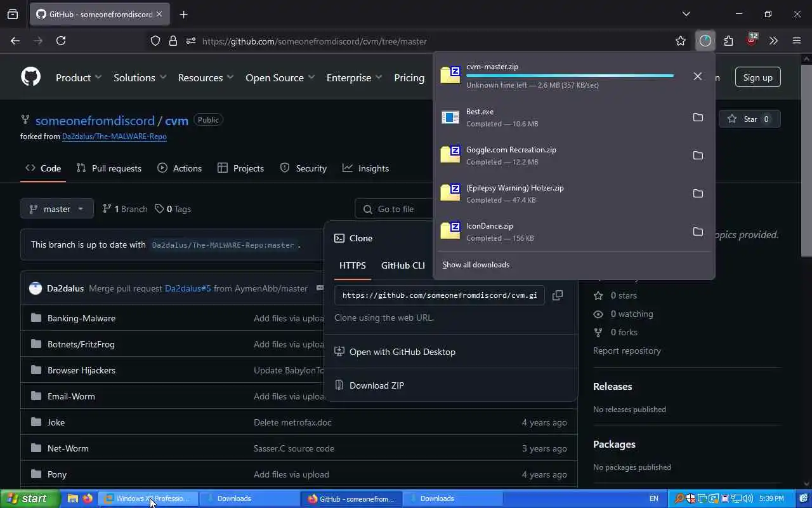The height and width of the screenshot is (508, 812).
Task: Click the Banking-Malware folder icon
Action: pos(36,318)
